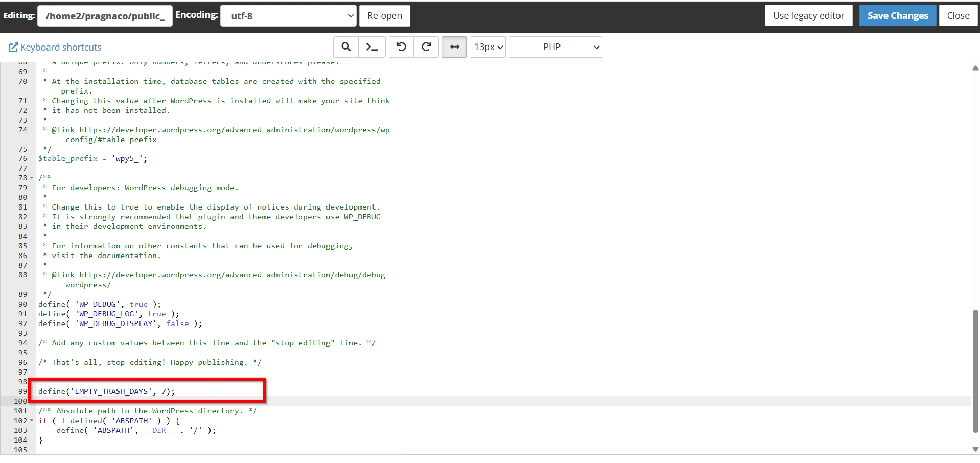Viewport: 980px width, 463px height.
Task: Click the "Changing this value after WordPress" line
Action: pos(216,101)
